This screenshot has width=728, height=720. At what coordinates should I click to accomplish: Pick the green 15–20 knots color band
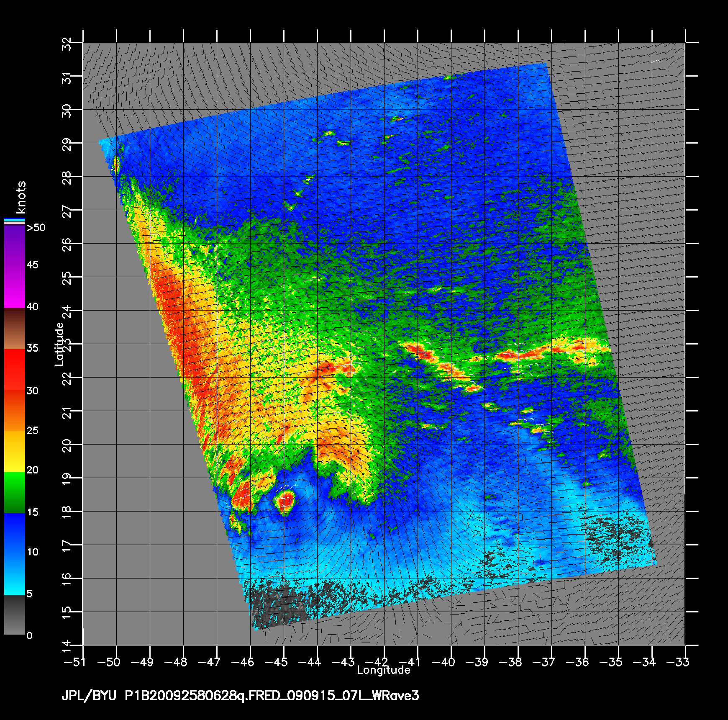pyautogui.click(x=15, y=493)
